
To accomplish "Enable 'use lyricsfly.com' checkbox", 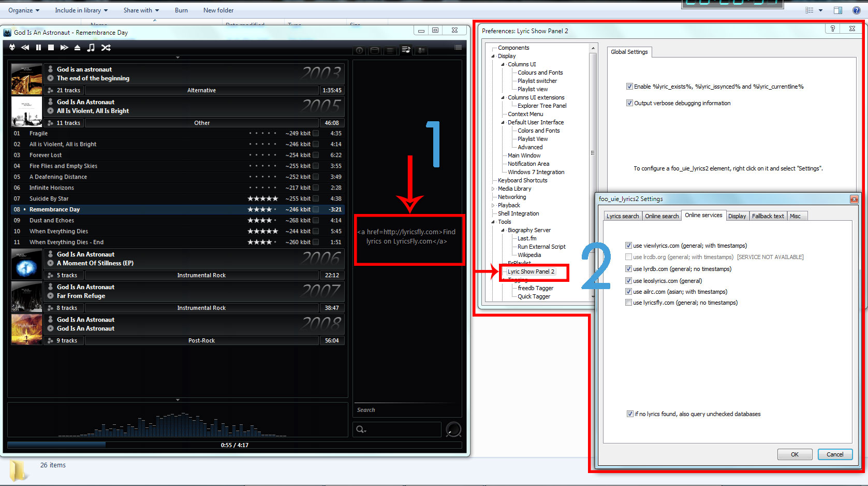I will (628, 303).
